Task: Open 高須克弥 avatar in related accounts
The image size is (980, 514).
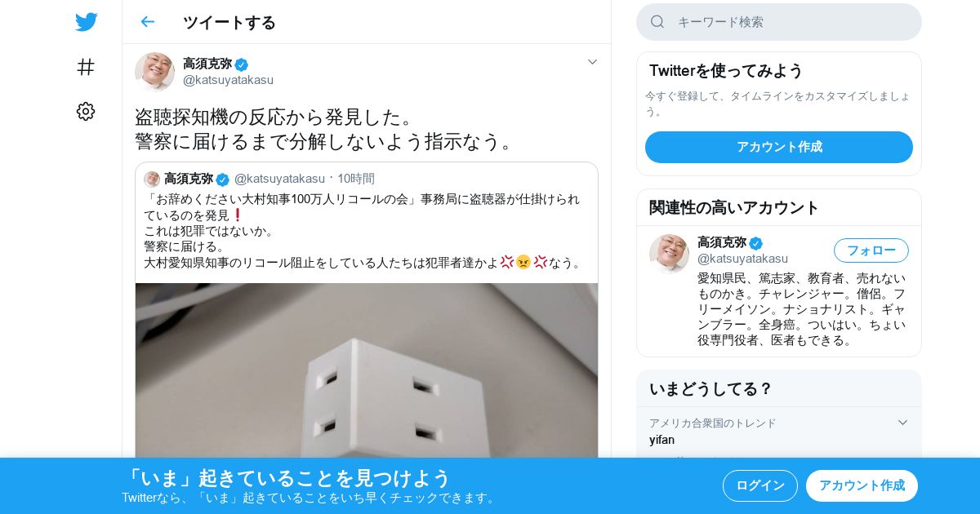Action: pos(669,254)
